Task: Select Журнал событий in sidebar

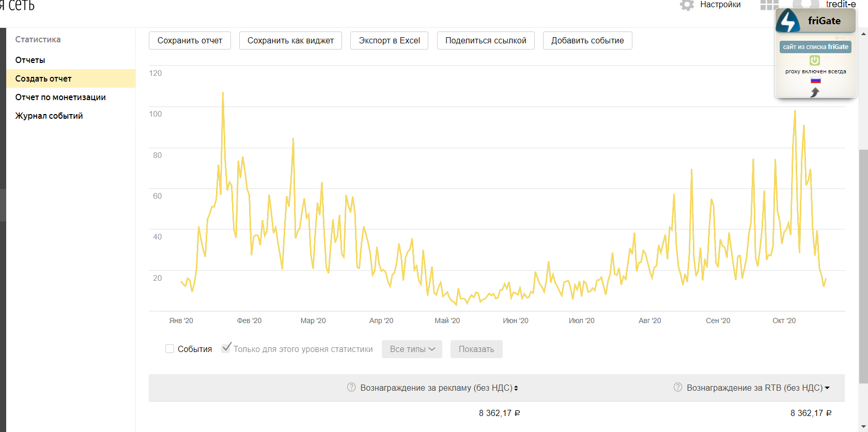Action: (49, 116)
